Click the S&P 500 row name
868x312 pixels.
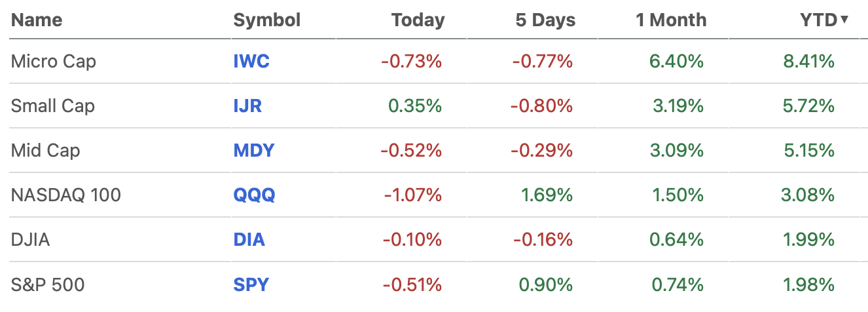click(x=48, y=284)
